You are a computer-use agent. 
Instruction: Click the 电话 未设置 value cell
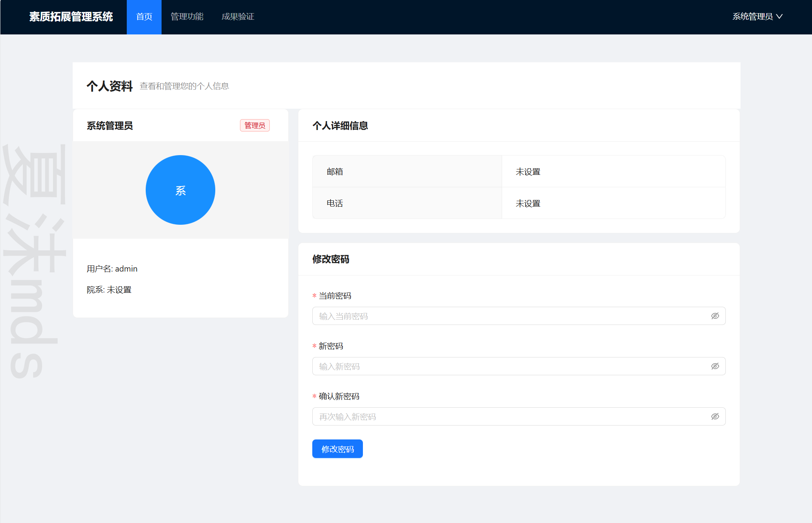[x=528, y=203]
